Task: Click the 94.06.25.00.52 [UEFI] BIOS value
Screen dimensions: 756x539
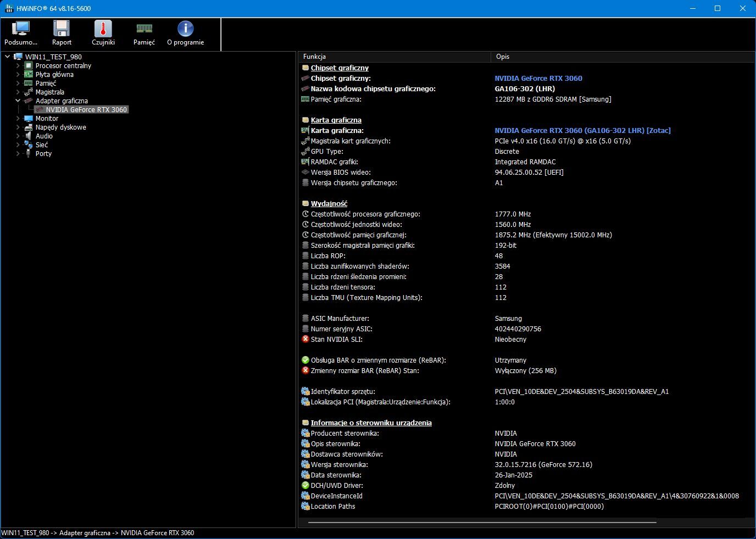Action: pyautogui.click(x=529, y=172)
